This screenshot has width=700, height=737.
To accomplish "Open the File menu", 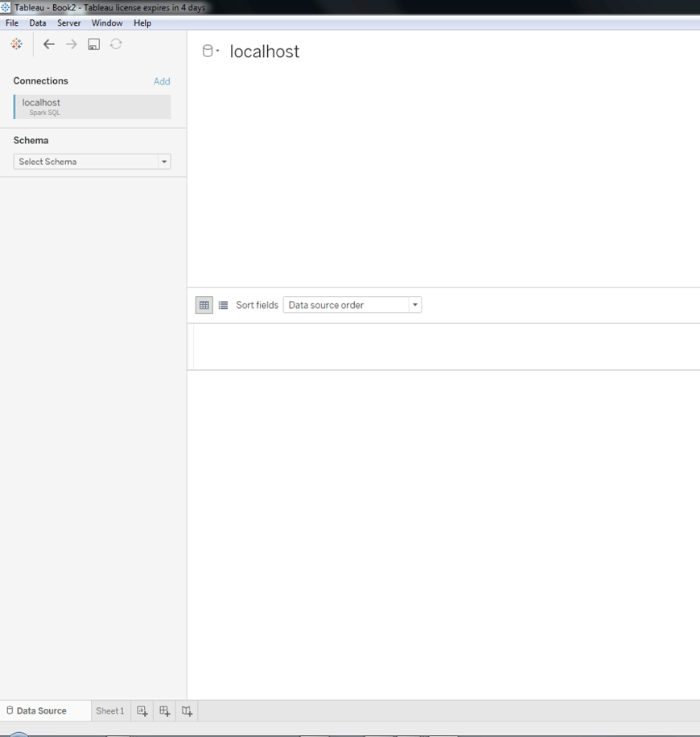I will [12, 23].
